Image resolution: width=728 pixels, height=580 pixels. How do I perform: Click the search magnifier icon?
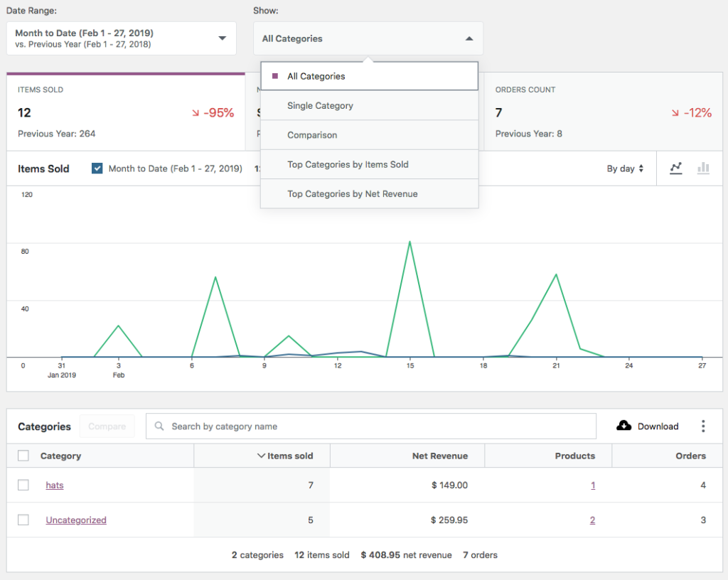coord(160,426)
